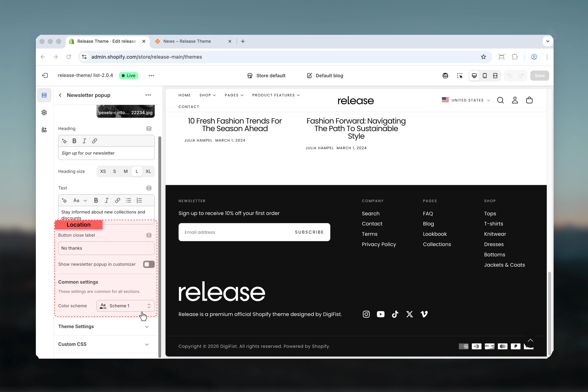
Task: Select heading size S
Action: (114, 171)
